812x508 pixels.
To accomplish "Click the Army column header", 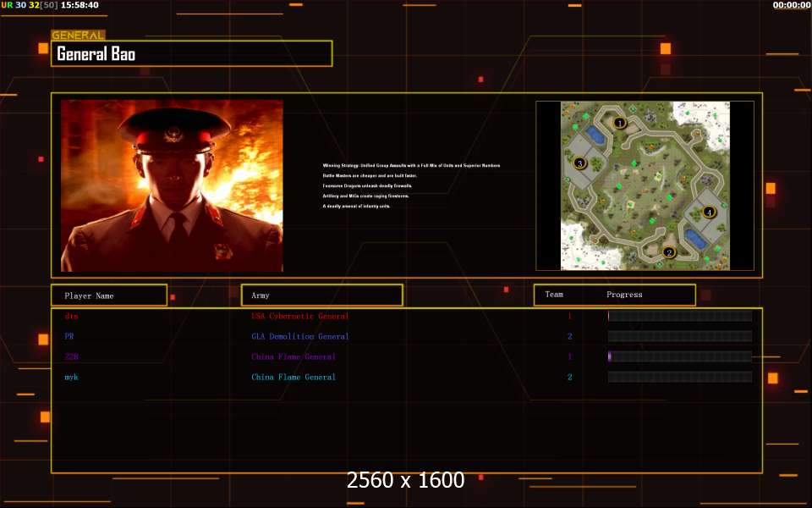I will coord(321,295).
